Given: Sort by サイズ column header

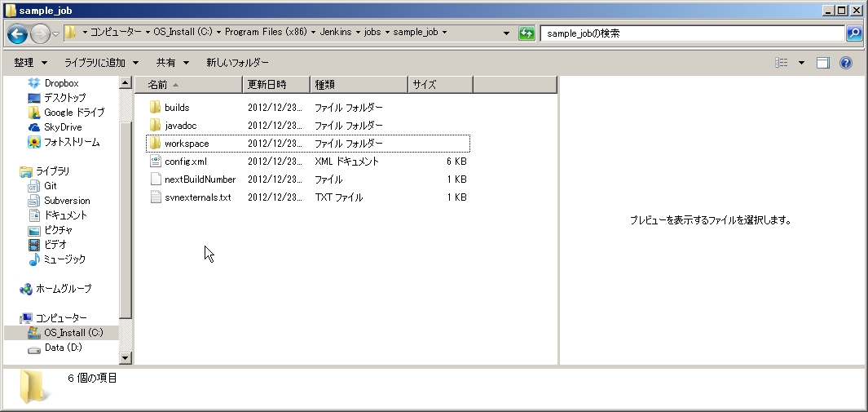Looking at the screenshot, I should tap(441, 85).
